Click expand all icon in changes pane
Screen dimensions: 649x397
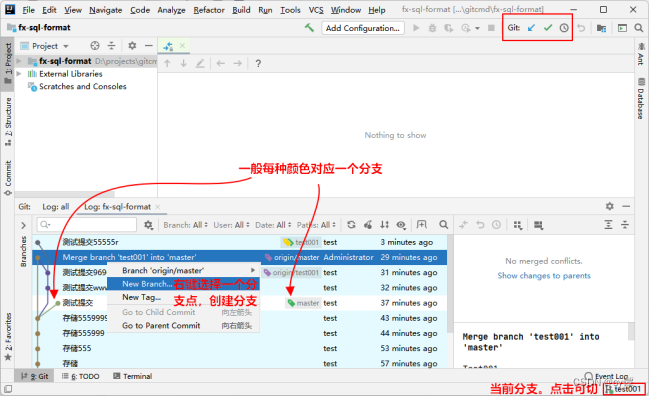point(608,225)
